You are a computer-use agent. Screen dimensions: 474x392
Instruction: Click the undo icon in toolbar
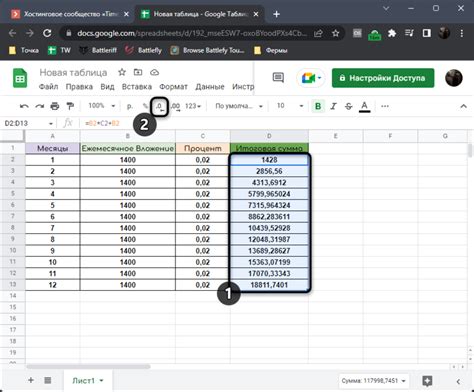coord(24,106)
